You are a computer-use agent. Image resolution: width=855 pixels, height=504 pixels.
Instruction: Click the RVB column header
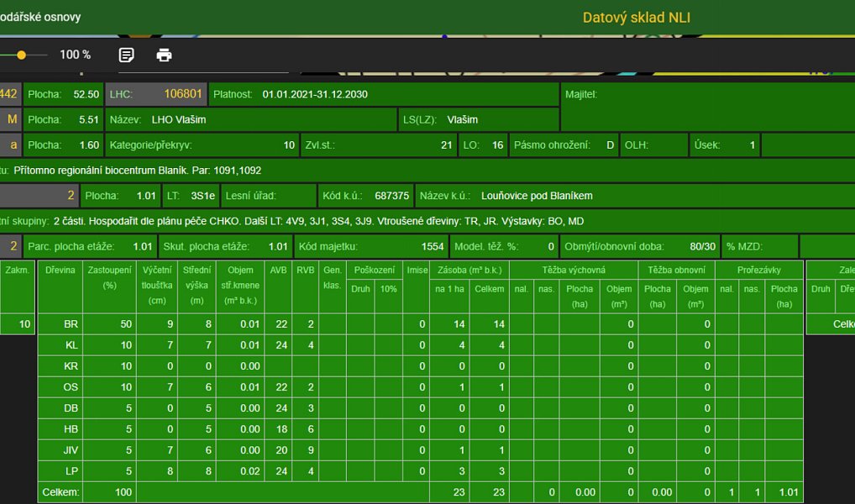306,286
